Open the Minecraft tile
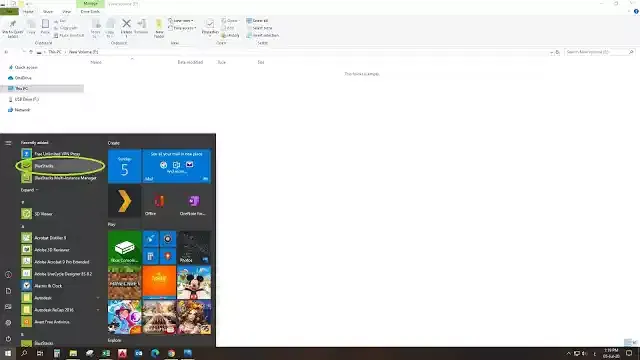This screenshot has width=640, height=360. (124, 282)
